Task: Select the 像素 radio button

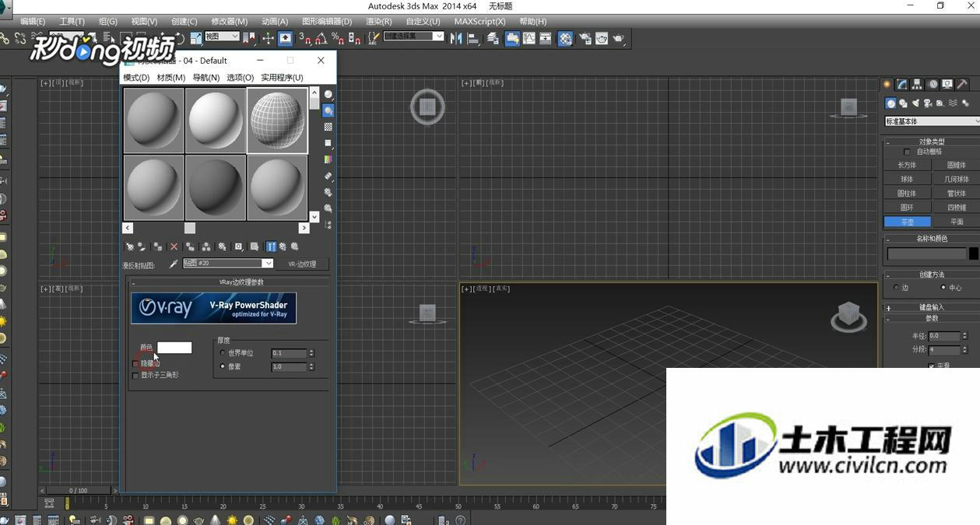Action: [223, 366]
